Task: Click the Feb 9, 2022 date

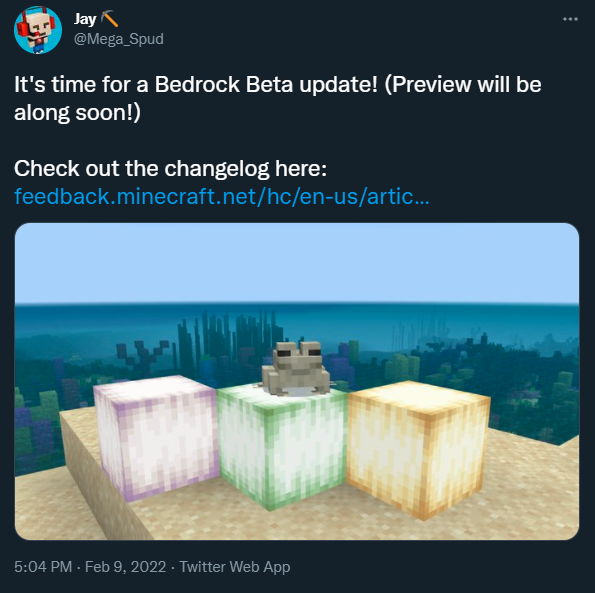Action: click(x=126, y=567)
